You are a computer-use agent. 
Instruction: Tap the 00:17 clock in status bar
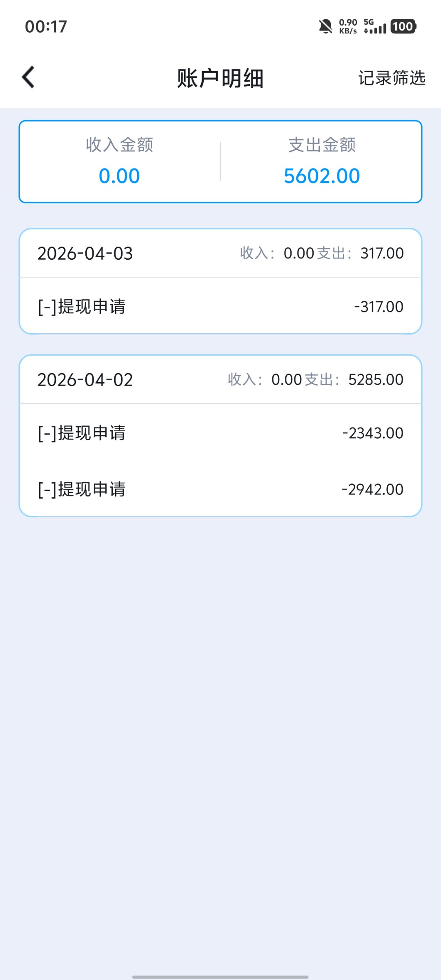tap(46, 27)
